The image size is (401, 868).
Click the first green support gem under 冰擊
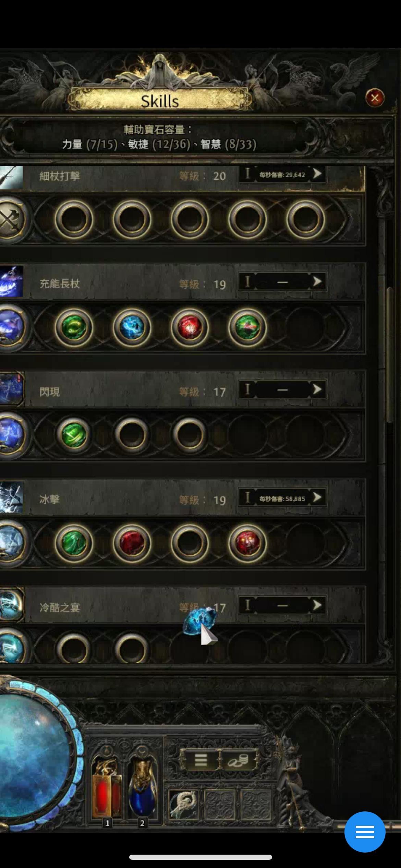pos(74,543)
